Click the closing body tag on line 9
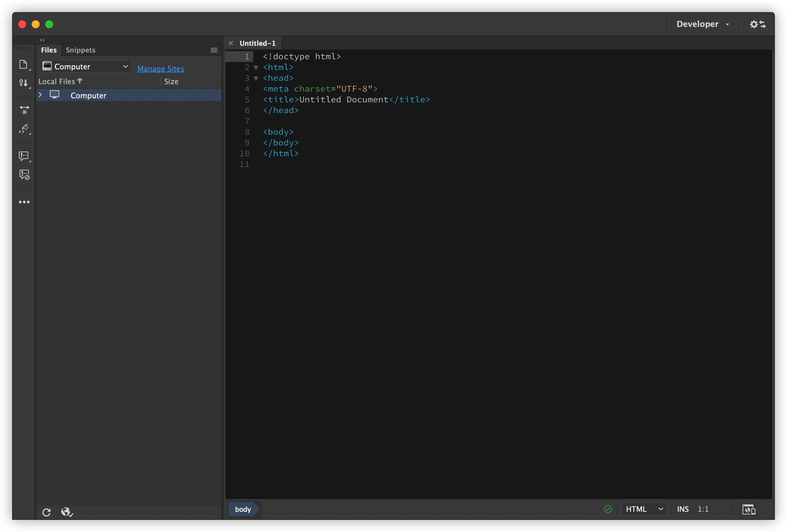This screenshot has height=532, width=787. click(x=281, y=143)
